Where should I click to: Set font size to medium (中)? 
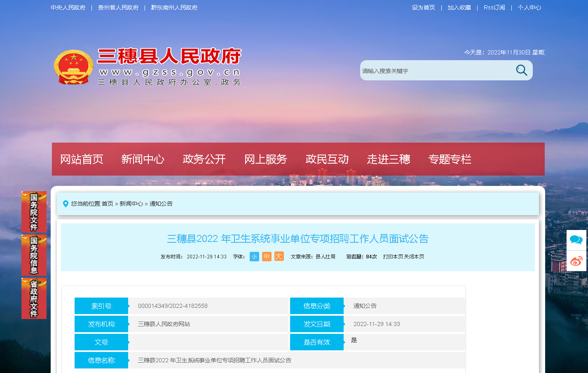pos(267,257)
